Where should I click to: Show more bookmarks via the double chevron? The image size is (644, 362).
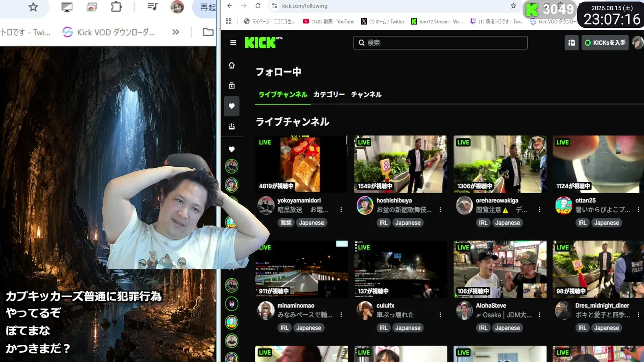pos(175,32)
